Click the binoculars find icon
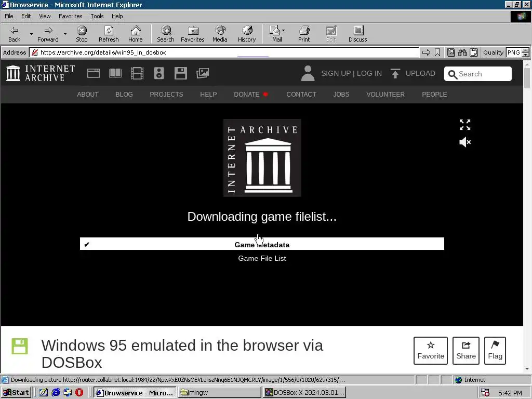Image resolution: width=532 pixels, height=399 pixels. click(x=462, y=52)
